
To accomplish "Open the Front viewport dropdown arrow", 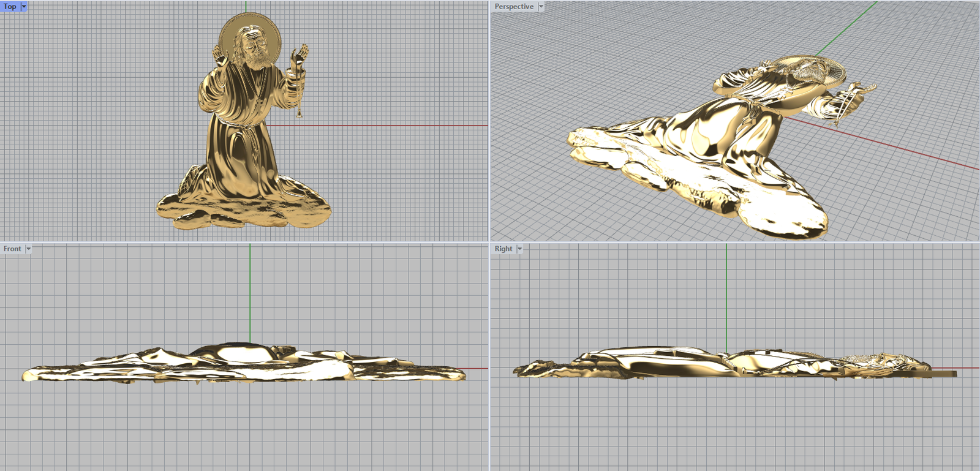I will coord(28,249).
